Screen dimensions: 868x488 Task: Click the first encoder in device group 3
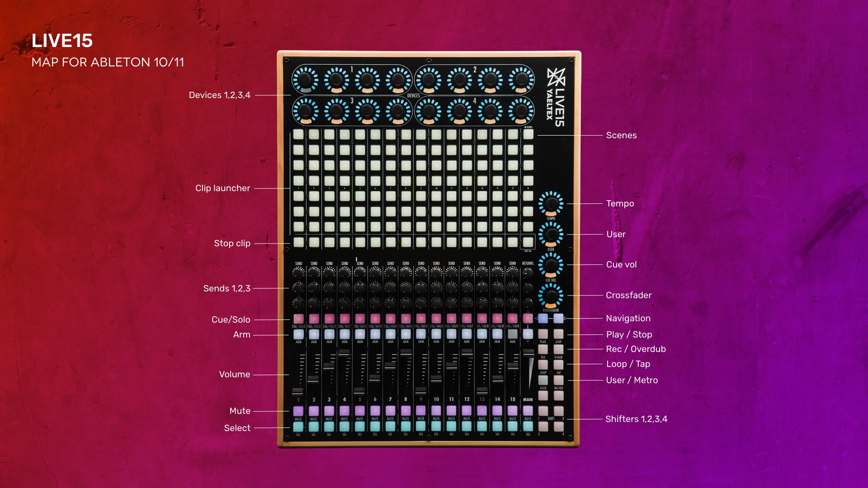click(305, 110)
